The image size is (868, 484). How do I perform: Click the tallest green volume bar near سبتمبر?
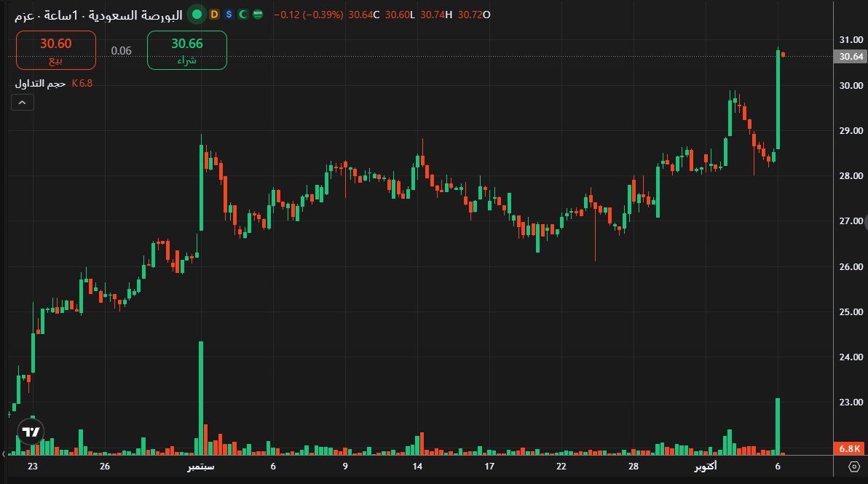coord(201,398)
